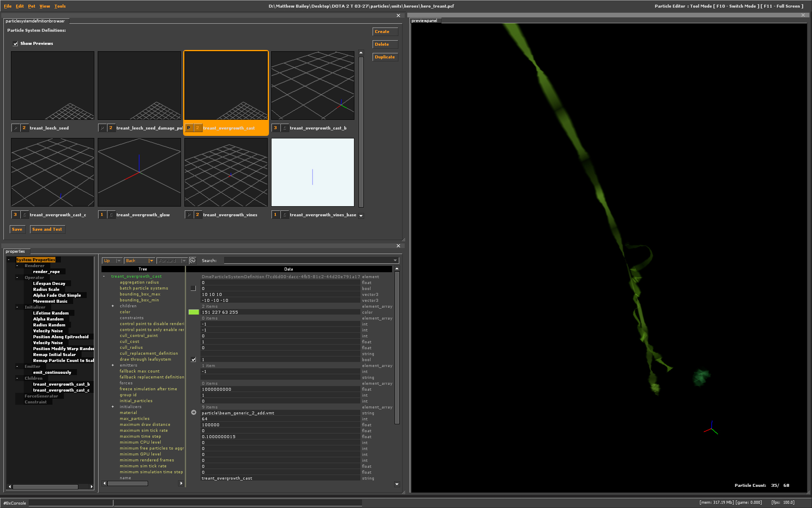Open the View menu

(44, 6)
